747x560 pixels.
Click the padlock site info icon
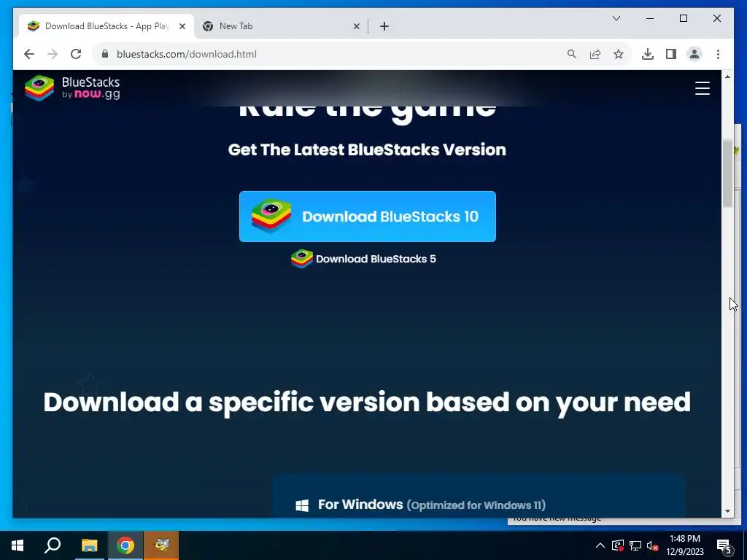click(x=105, y=54)
